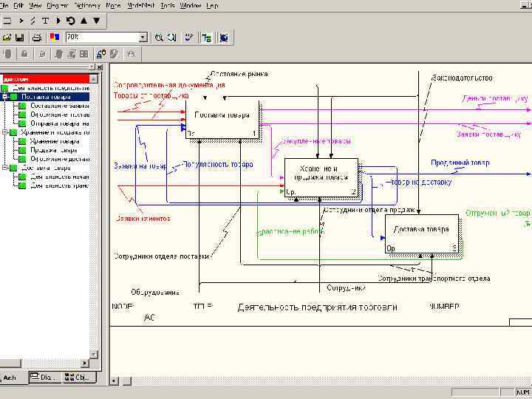The width and height of the screenshot is (532, 399).
Task: Open the color palette editor icon
Action: tap(54, 37)
